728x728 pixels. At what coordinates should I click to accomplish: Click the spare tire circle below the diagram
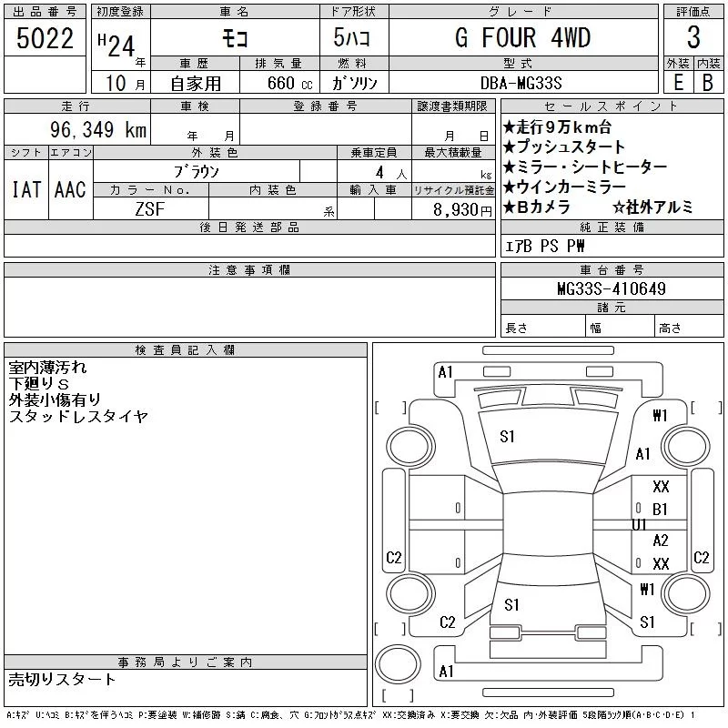(x=398, y=664)
